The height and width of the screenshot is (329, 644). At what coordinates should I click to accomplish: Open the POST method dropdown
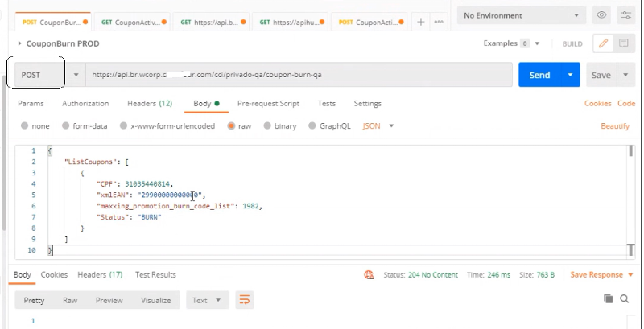pos(76,75)
